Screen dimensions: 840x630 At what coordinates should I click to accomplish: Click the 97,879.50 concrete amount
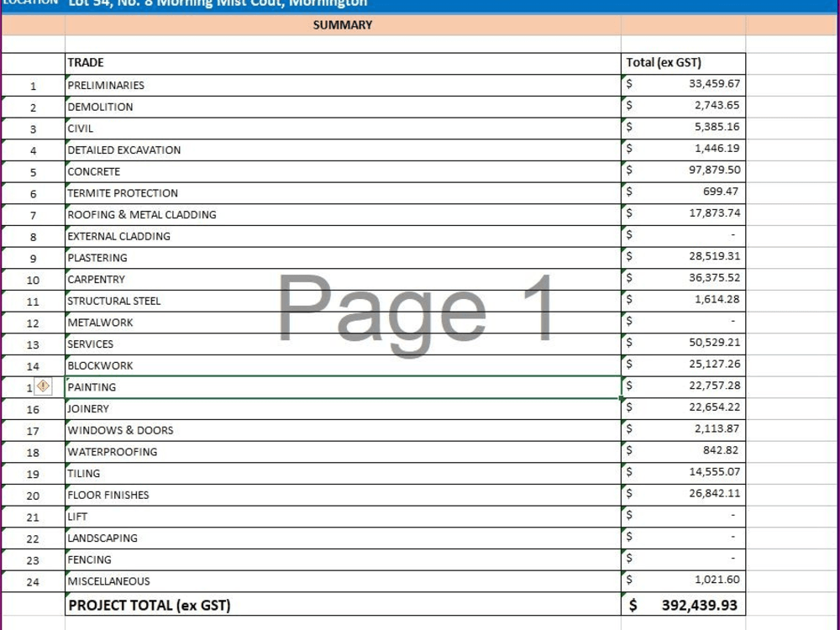click(x=714, y=170)
